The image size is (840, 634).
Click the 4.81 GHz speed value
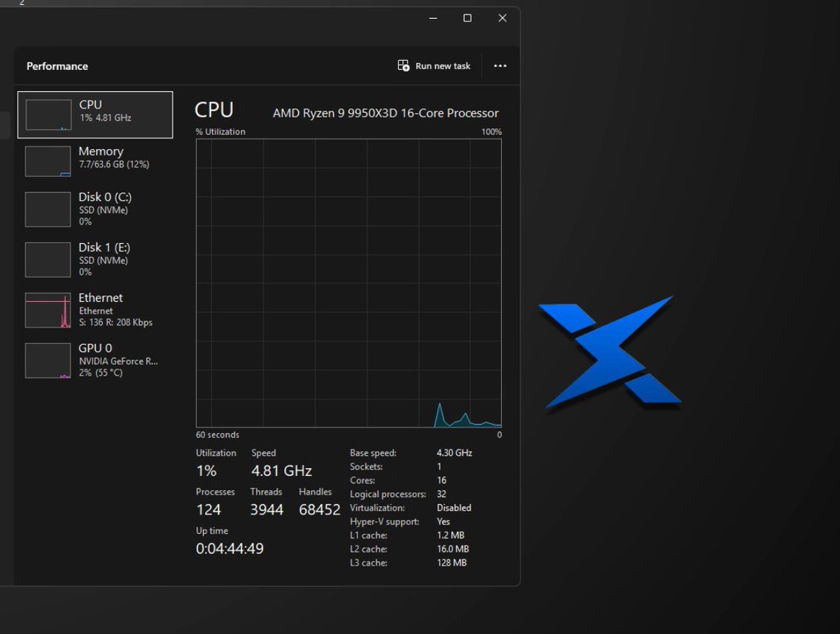[281, 471]
